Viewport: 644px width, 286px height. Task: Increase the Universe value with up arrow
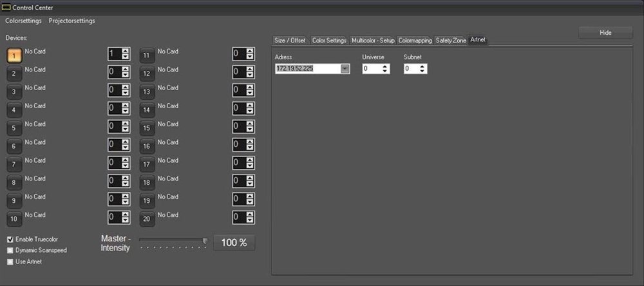tap(385, 66)
